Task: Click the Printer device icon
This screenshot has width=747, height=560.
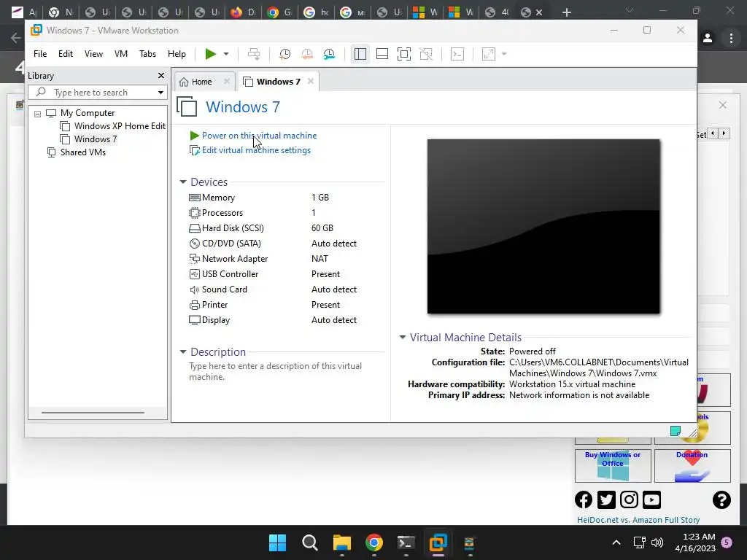Action: (194, 305)
